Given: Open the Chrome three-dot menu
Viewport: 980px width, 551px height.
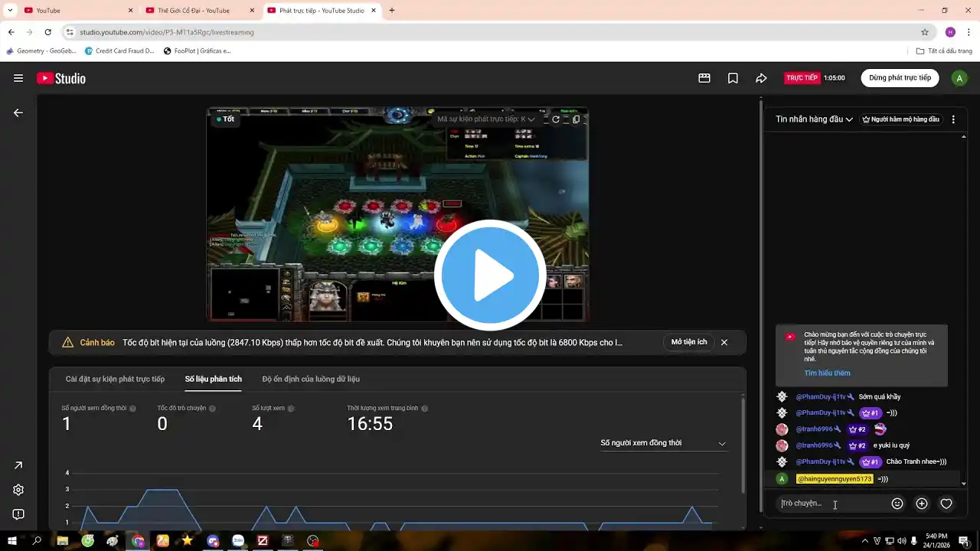Looking at the screenshot, I should click(x=969, y=32).
